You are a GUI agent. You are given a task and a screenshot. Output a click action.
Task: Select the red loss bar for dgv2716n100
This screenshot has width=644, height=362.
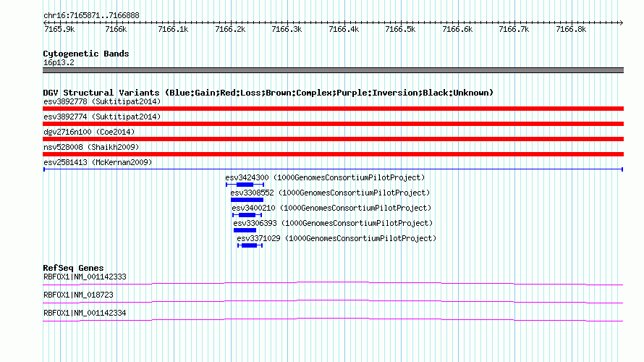coord(333,139)
